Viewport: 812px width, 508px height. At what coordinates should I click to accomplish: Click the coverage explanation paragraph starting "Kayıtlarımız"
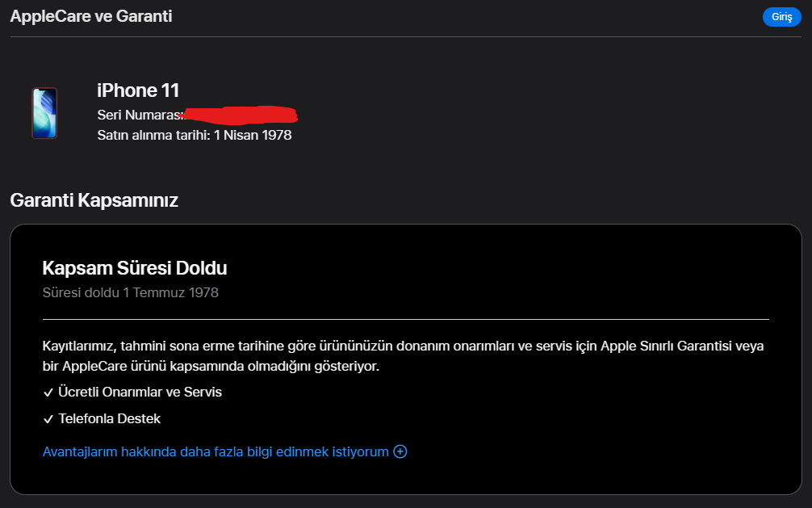tap(403, 355)
